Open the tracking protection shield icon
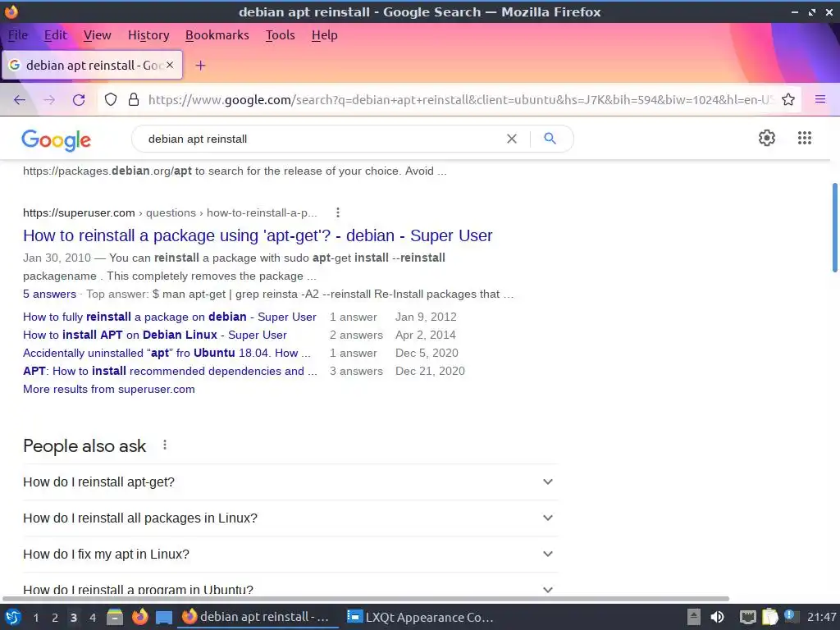Screen dimensions: 840x630 point(111,99)
